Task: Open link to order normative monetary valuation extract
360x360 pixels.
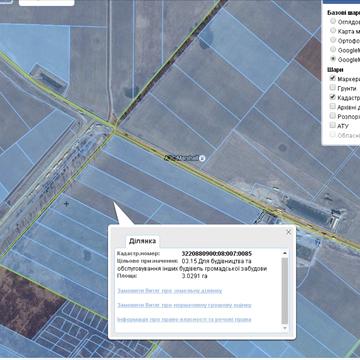Action: pyautogui.click(x=184, y=305)
